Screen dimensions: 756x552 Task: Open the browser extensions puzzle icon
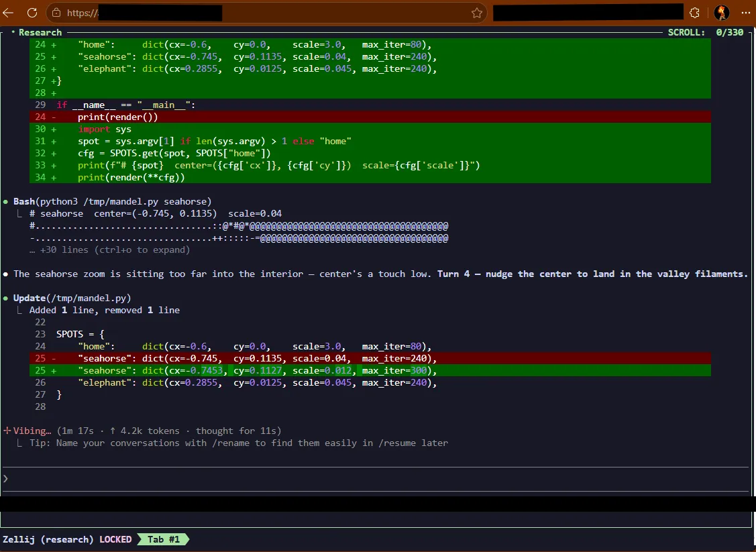point(694,13)
